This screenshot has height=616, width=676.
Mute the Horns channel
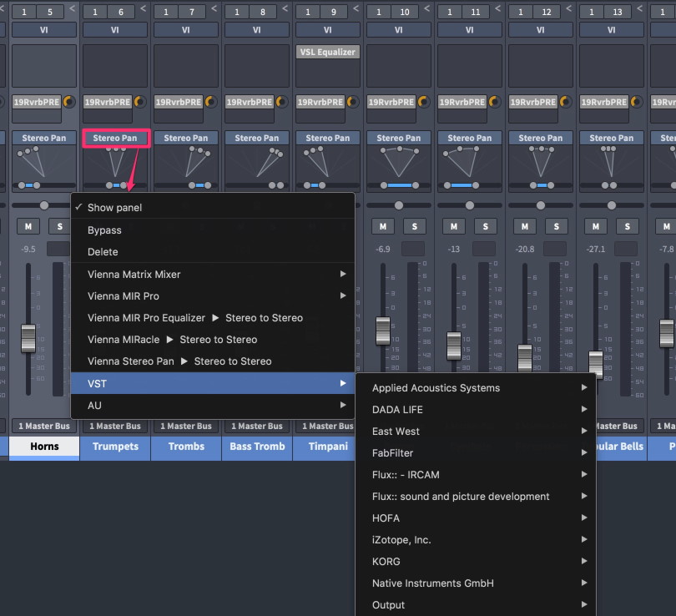coord(28,226)
